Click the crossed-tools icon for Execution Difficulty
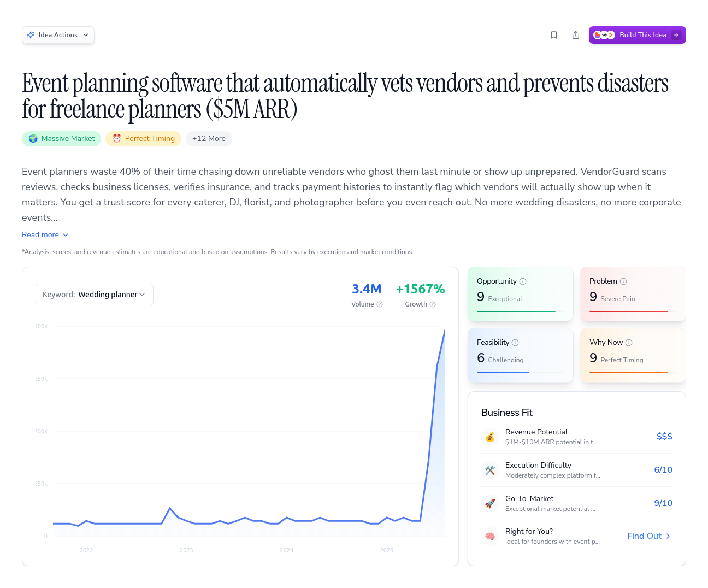Image resolution: width=708 pixels, height=588 pixels. pos(490,470)
